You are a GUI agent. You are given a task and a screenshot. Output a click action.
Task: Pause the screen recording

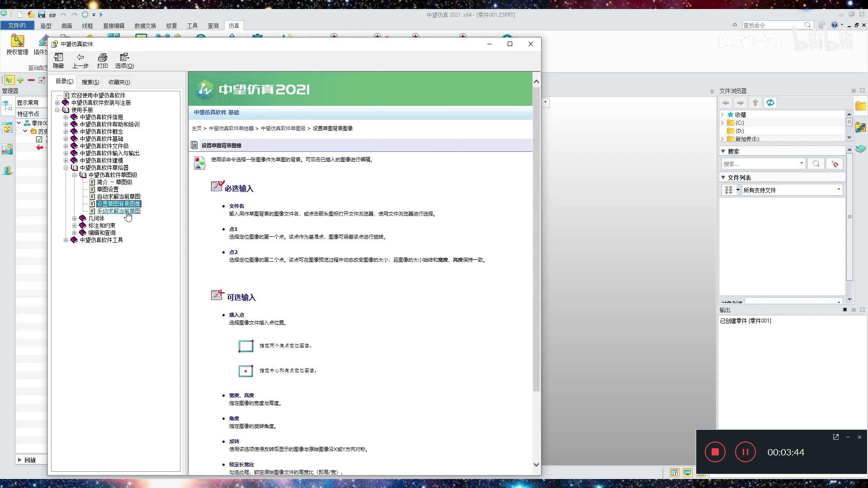pos(745,452)
